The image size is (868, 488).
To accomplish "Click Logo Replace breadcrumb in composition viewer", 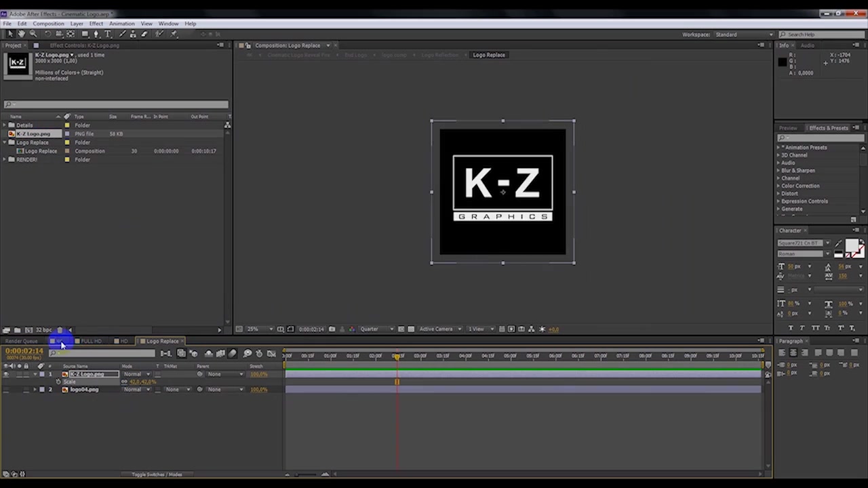I will coord(489,55).
